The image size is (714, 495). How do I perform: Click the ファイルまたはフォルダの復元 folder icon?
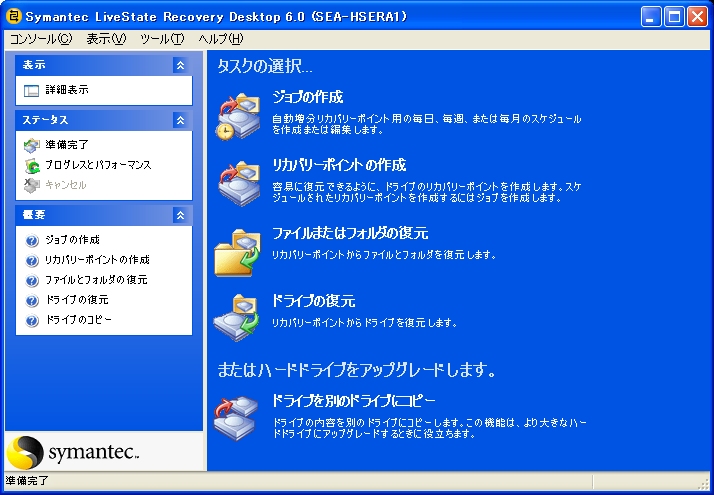pyautogui.click(x=238, y=250)
